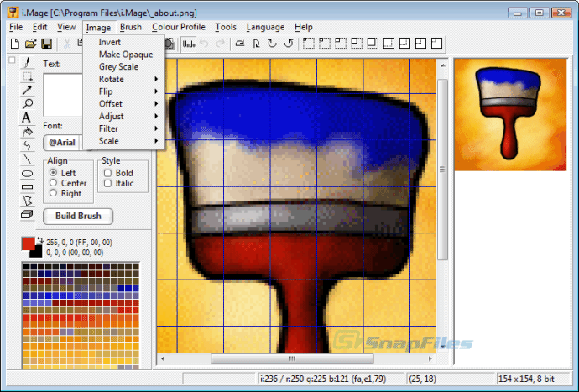Click the '255, 0, 0 (FF, 00, 00)' colour value

coord(79,243)
